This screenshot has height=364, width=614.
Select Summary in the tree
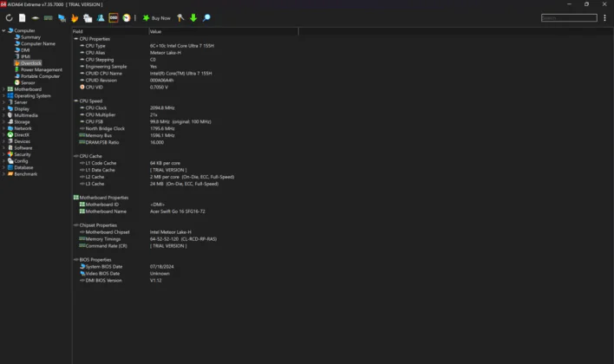[30, 37]
